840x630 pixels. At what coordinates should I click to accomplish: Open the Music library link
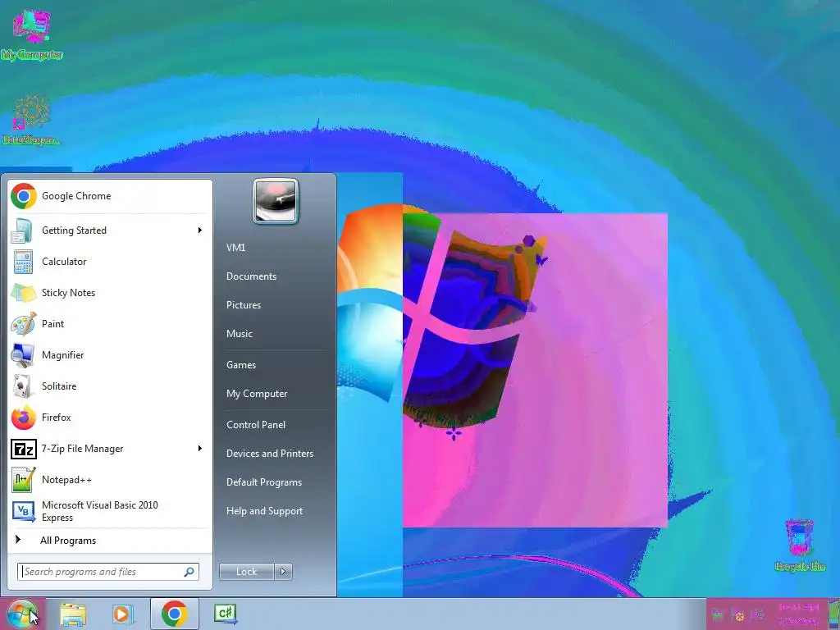240,334
